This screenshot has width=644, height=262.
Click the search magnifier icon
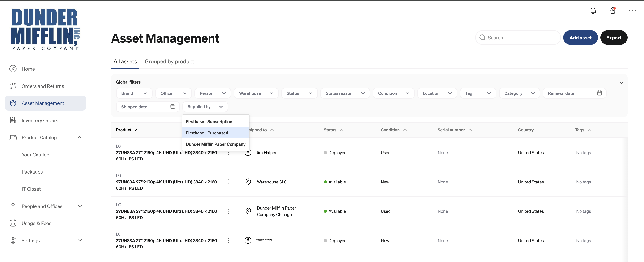pyautogui.click(x=483, y=38)
